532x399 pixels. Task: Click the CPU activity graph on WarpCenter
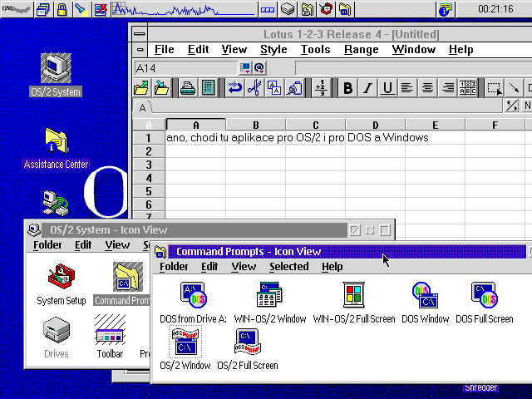[184, 9]
